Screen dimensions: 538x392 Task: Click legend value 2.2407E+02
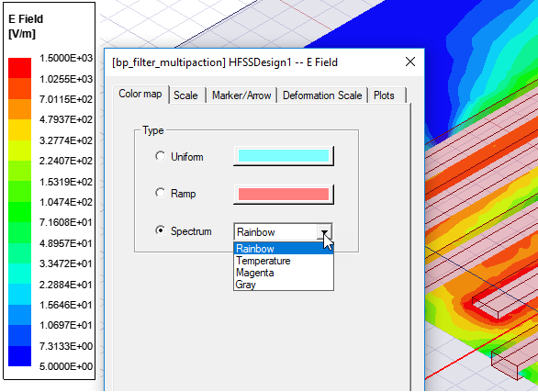click(x=66, y=161)
